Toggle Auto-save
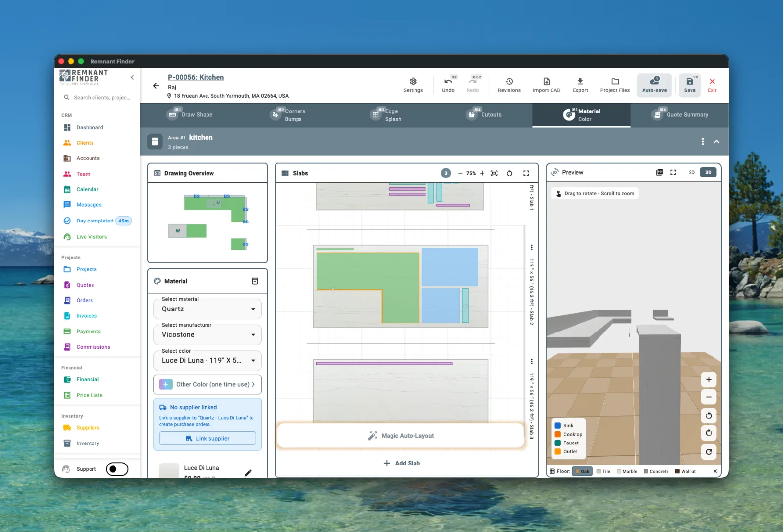The width and height of the screenshot is (783, 532). [x=654, y=85]
